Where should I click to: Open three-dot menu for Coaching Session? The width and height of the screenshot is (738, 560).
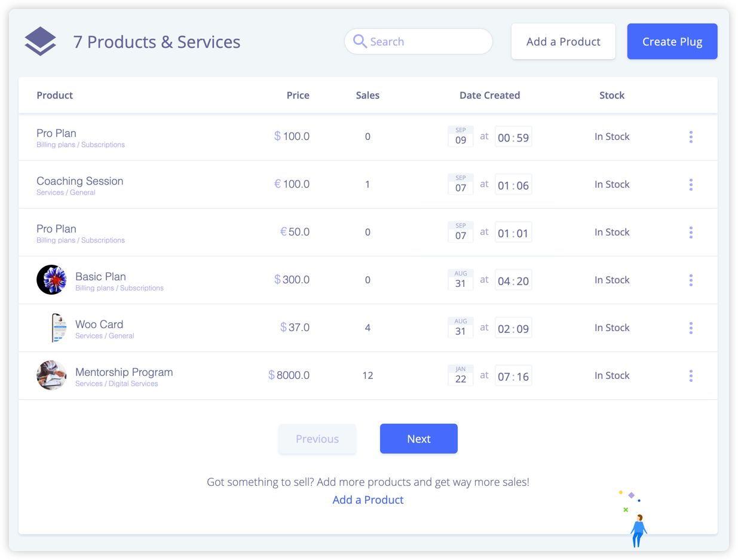click(x=691, y=185)
